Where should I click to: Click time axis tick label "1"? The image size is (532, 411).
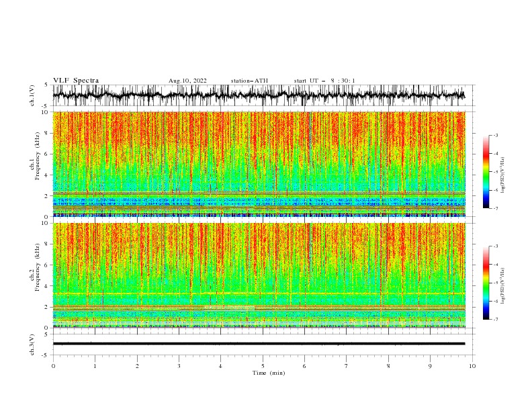pyautogui.click(x=95, y=366)
